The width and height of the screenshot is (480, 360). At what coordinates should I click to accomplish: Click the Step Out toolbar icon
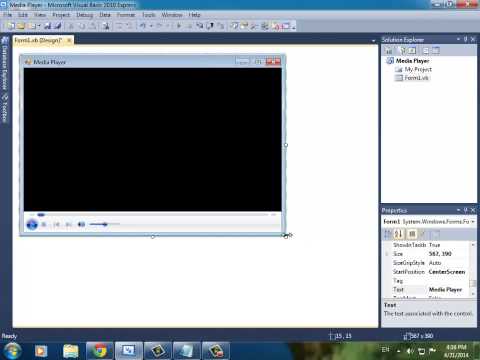click(x=220, y=26)
